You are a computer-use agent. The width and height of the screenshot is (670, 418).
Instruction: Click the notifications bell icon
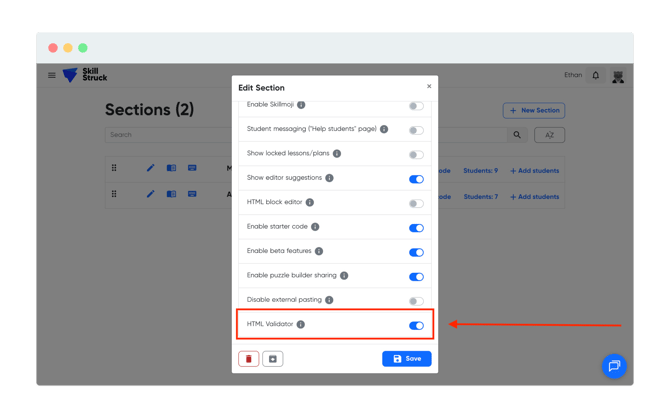[x=596, y=75]
